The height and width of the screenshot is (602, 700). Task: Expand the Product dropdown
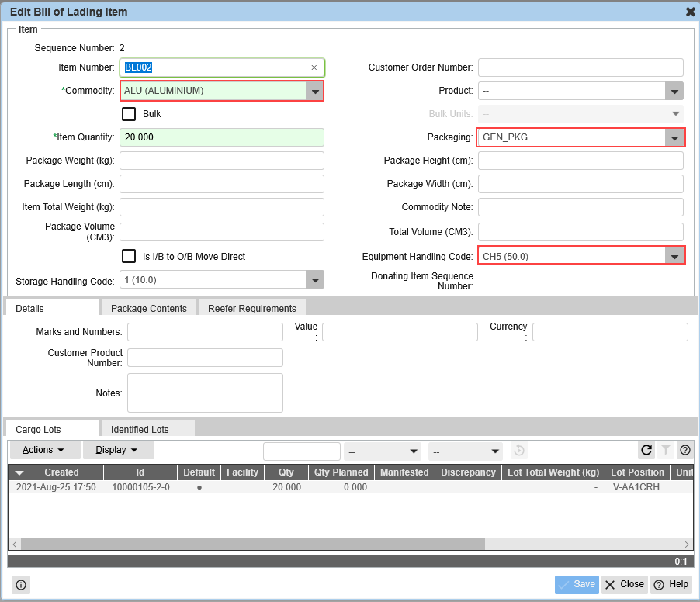(x=674, y=91)
